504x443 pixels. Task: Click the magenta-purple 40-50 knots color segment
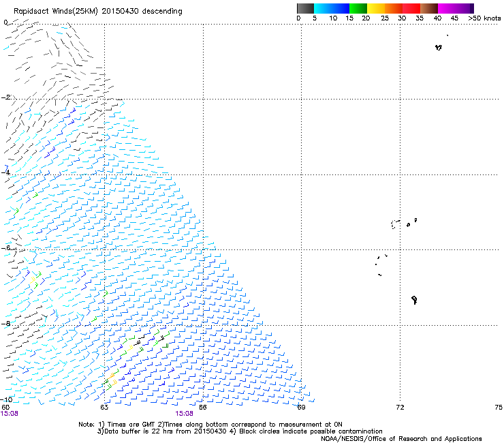[x=456, y=8]
